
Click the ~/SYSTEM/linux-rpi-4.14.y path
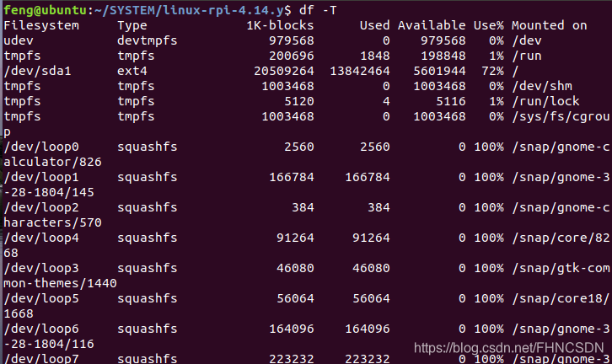[189, 11]
